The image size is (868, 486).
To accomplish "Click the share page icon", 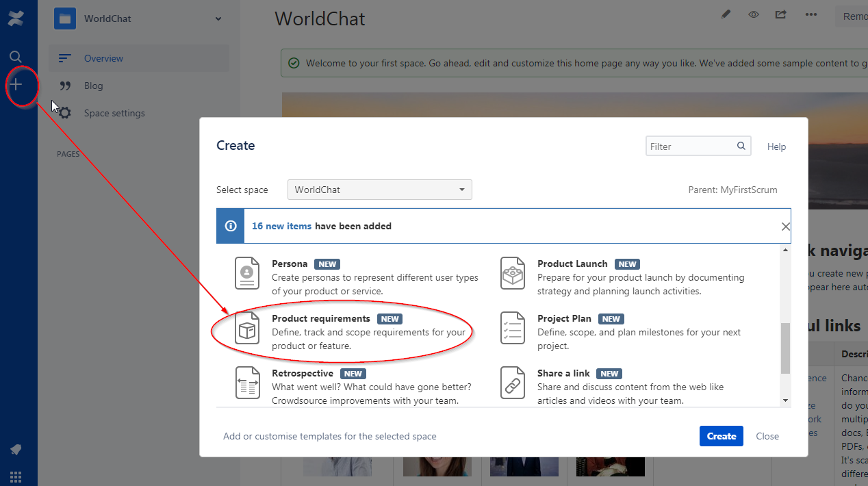I will pos(780,14).
